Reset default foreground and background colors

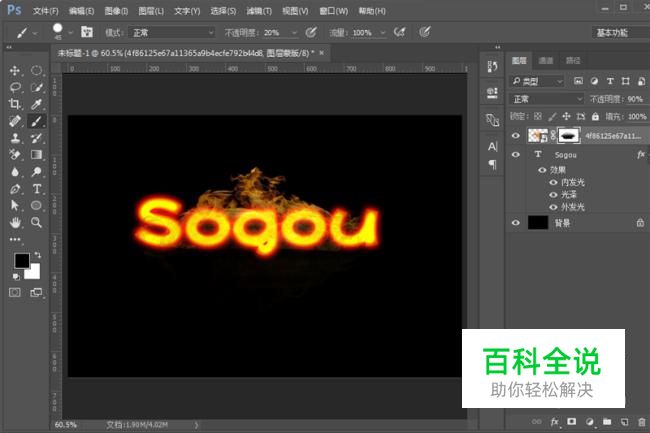(x=16, y=276)
